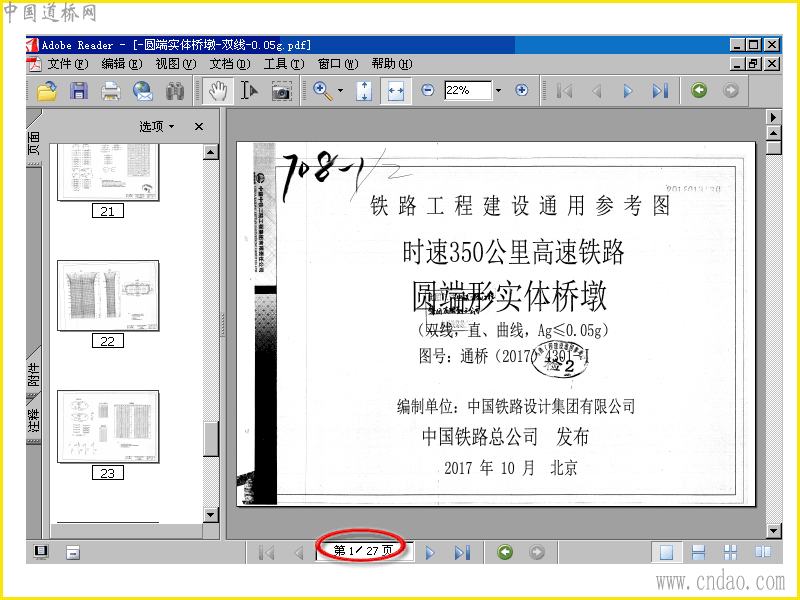800x600 pixels.
Task: Click green Previous View in status bar
Action: pos(505,552)
